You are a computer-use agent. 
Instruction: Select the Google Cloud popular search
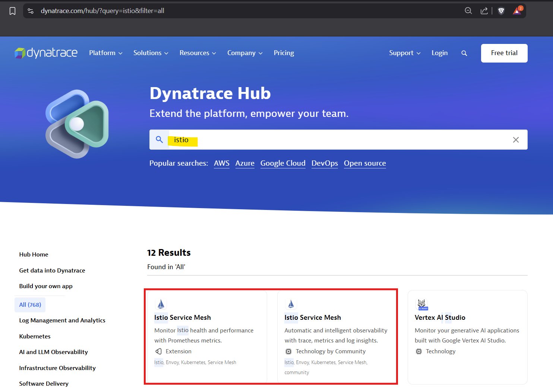click(x=283, y=163)
